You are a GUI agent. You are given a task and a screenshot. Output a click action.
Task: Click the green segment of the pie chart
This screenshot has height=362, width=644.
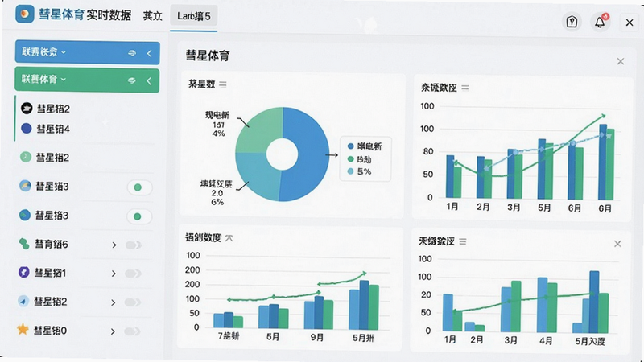click(x=261, y=130)
